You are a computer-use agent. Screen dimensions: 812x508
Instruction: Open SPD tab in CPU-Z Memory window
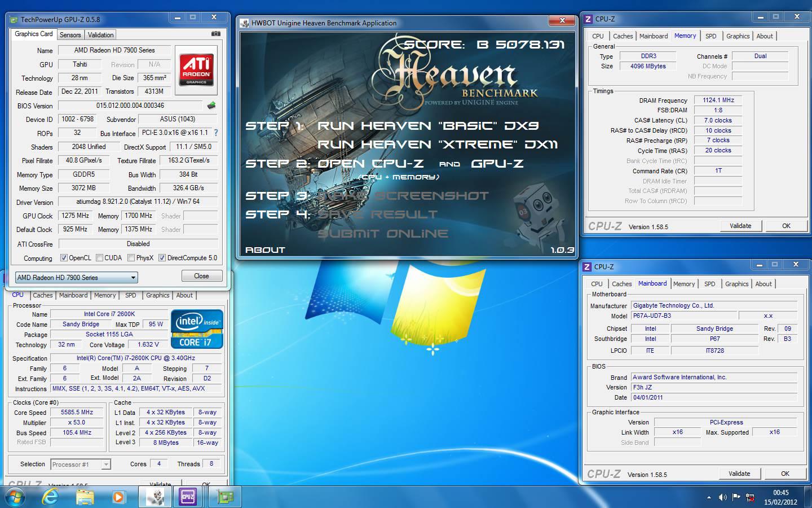[711, 36]
